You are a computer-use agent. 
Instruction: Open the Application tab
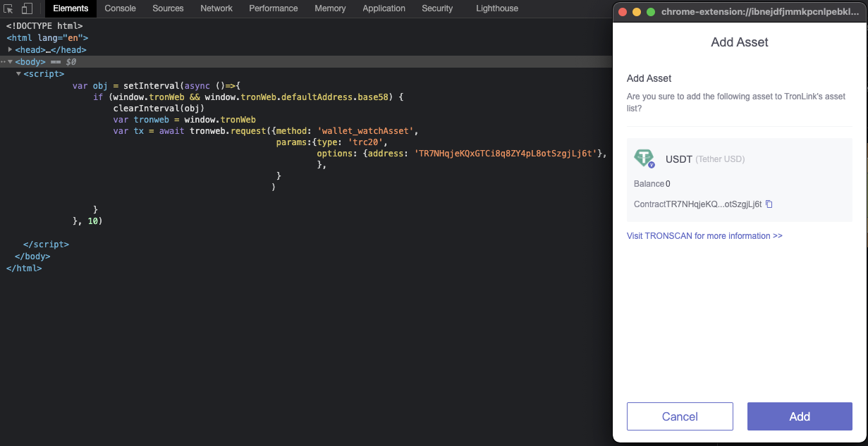pyautogui.click(x=384, y=8)
